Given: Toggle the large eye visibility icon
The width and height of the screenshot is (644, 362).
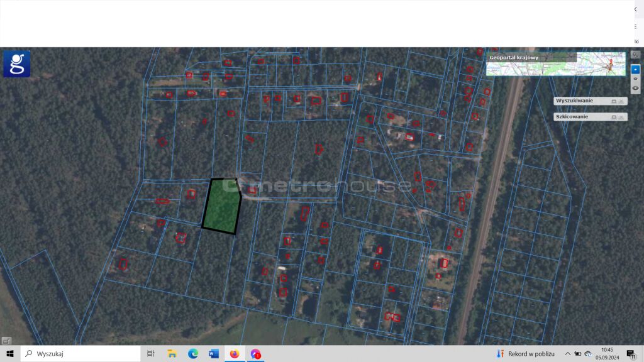Looking at the screenshot, I should point(635,88).
